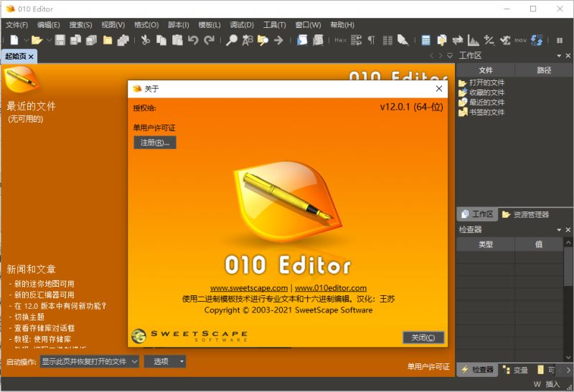Close the 检查器 panel
This screenshot has height=392, width=574.
pyautogui.click(x=568, y=230)
